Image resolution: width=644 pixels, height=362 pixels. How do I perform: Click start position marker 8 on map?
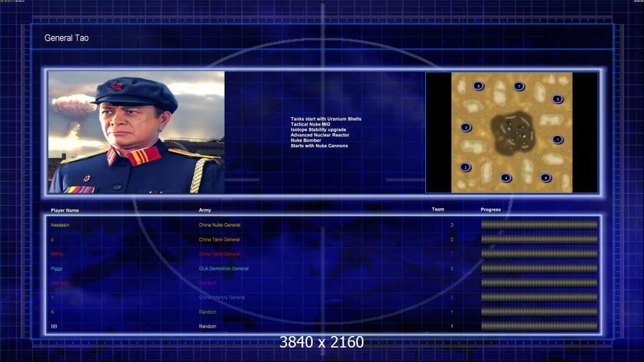pos(478,86)
